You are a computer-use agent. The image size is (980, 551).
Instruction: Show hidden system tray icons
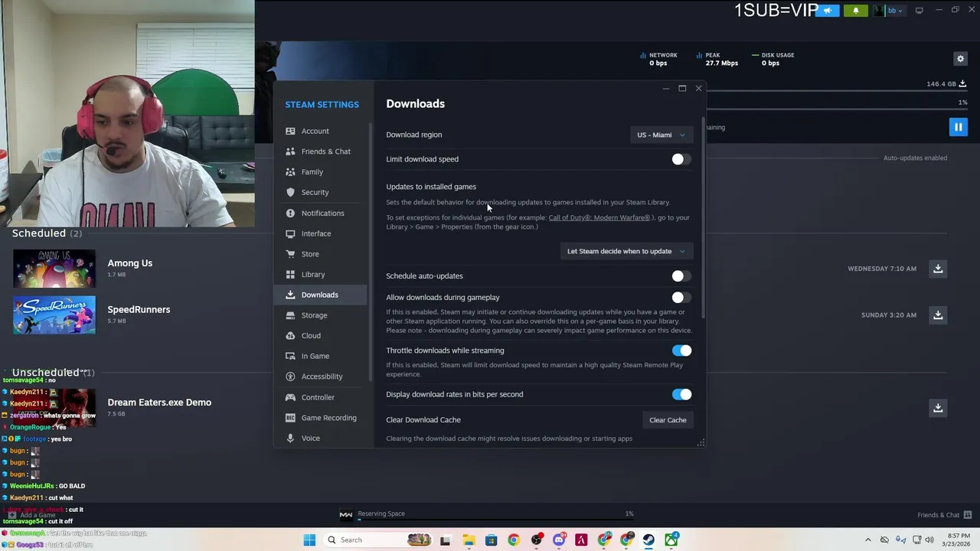867,540
